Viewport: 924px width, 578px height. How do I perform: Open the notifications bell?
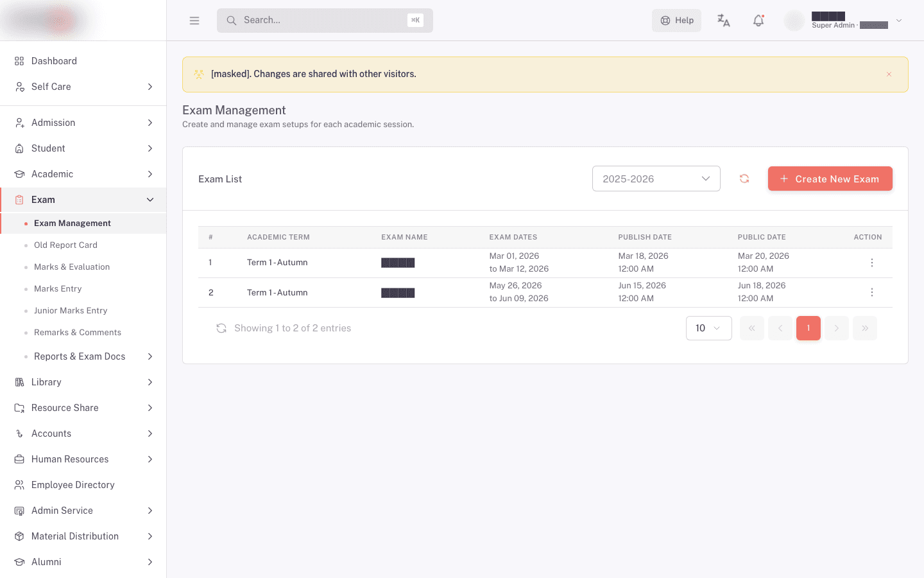click(x=758, y=21)
